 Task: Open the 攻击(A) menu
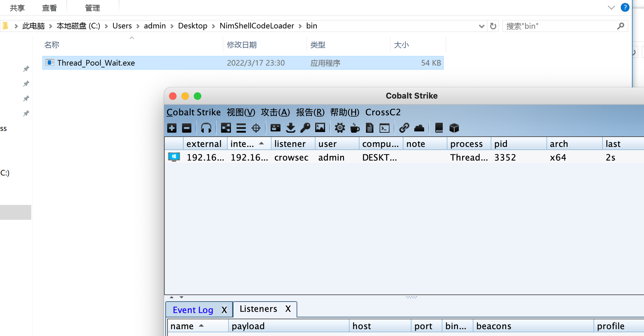[x=275, y=112]
